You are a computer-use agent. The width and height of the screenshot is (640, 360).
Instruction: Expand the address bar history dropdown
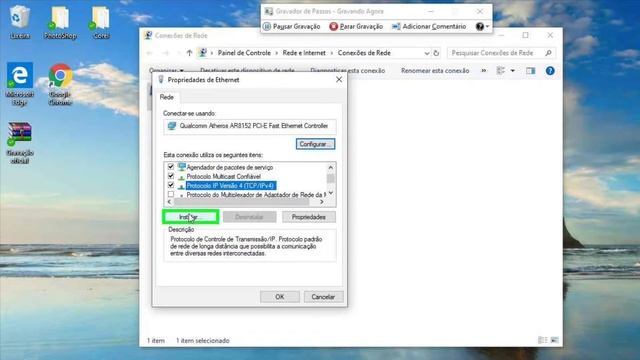coord(427,53)
